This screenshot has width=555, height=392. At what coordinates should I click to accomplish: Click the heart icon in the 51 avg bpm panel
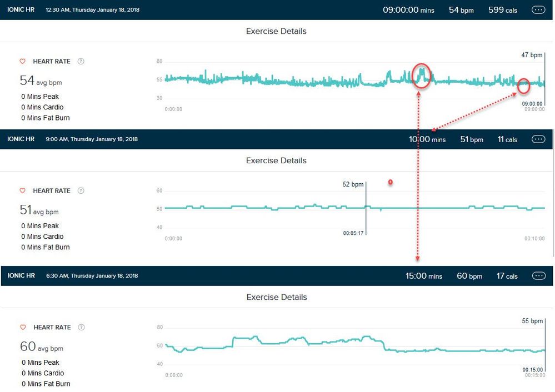pos(23,191)
